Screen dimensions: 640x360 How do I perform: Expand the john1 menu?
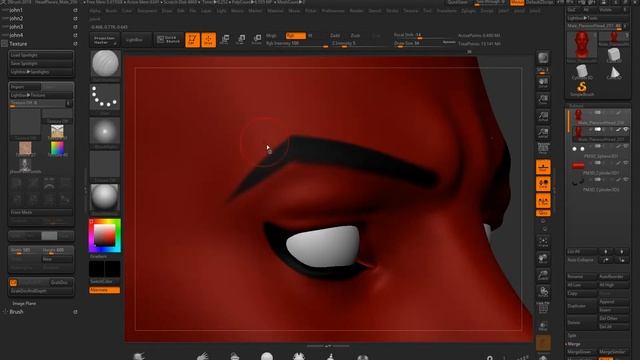pyautogui.click(x=16, y=10)
